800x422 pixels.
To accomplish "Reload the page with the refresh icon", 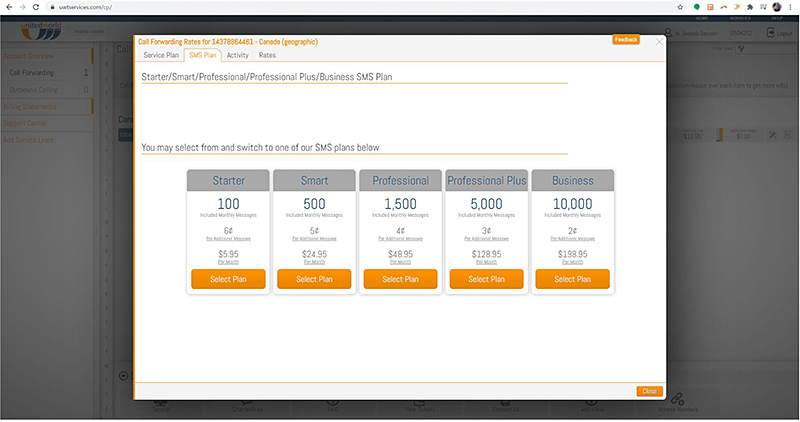I will coord(36,7).
